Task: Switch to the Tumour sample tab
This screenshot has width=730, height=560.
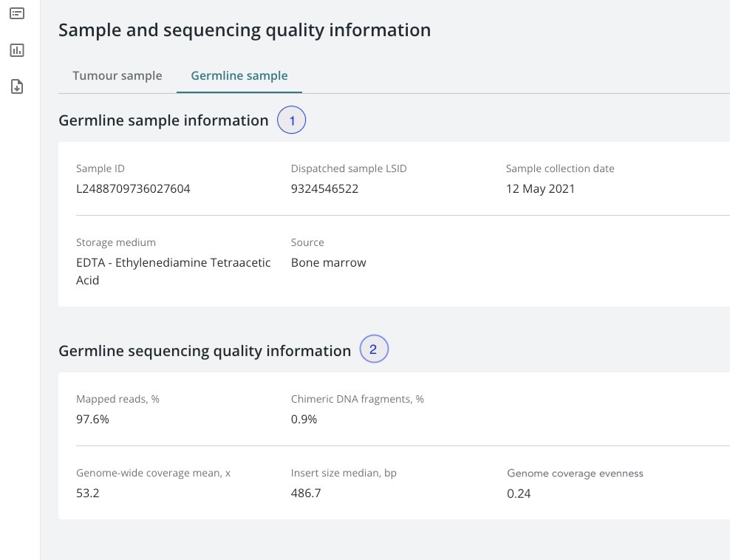Action: [117, 75]
